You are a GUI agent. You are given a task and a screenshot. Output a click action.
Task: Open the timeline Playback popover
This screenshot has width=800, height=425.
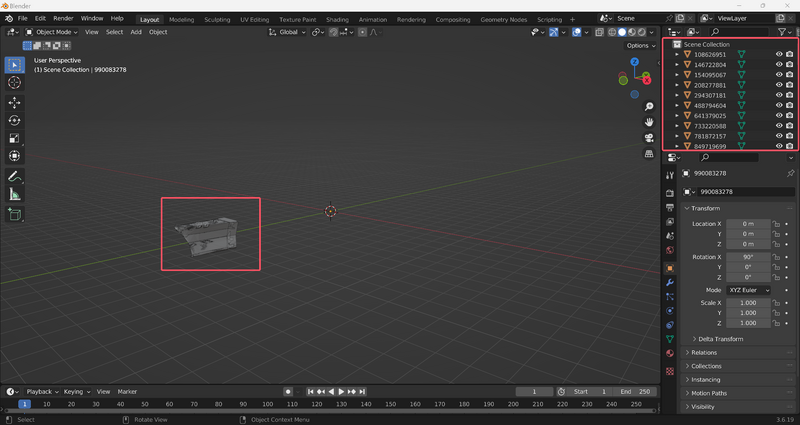tap(42, 392)
